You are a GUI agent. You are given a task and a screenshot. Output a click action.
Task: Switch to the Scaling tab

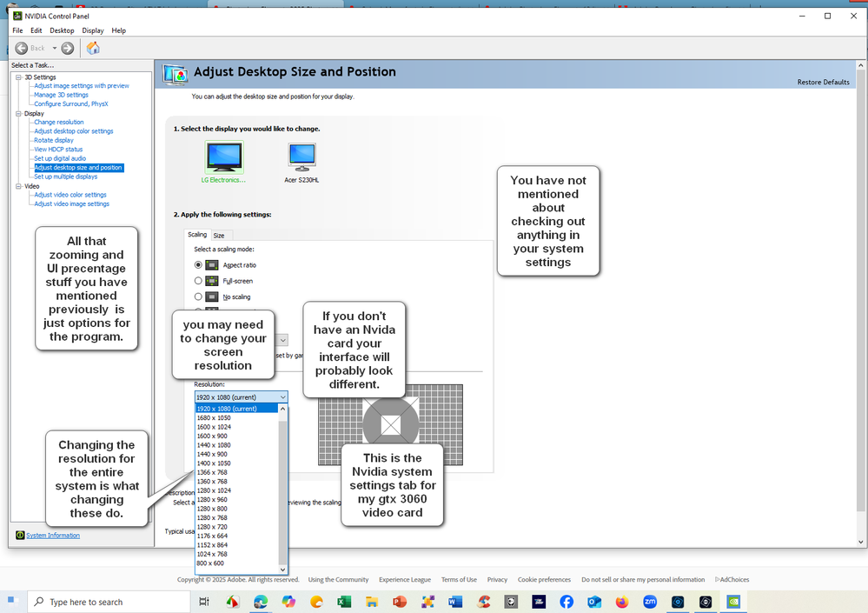(197, 235)
